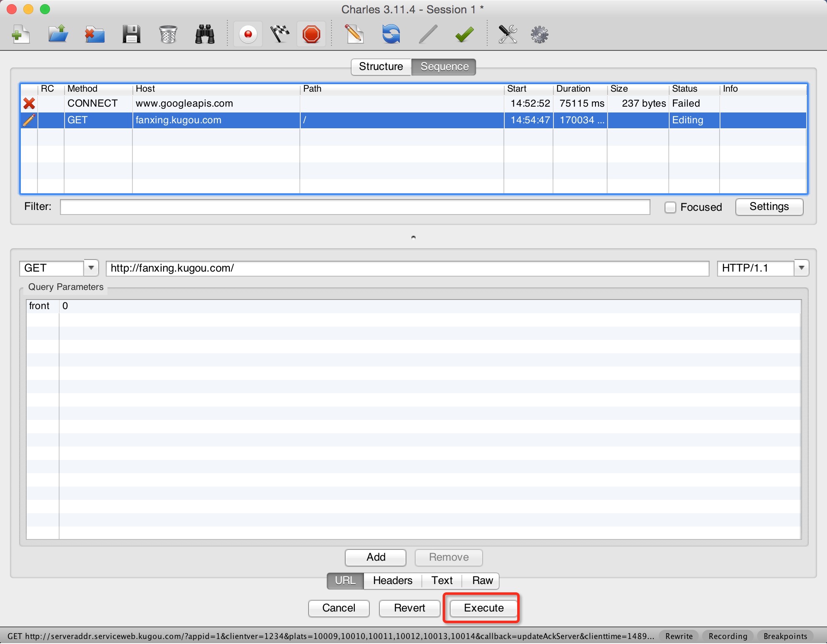Click the New Session icon
The image size is (827, 644).
[20, 34]
